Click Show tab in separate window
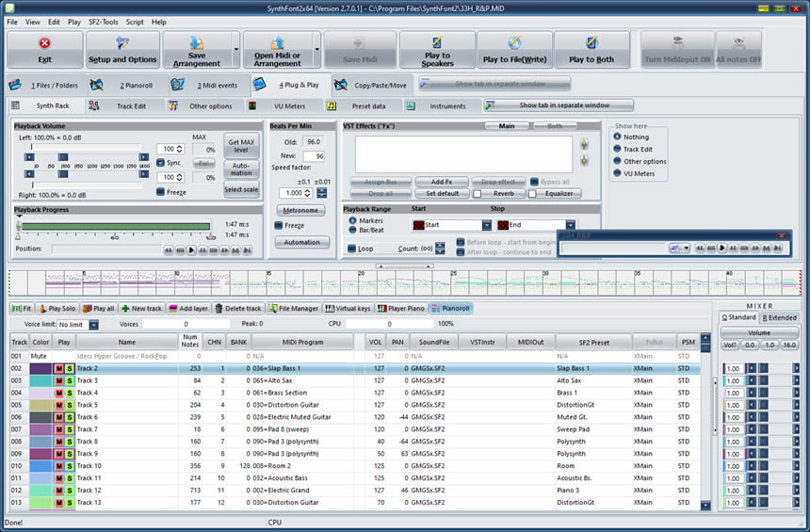810x532 pixels. pos(559,105)
